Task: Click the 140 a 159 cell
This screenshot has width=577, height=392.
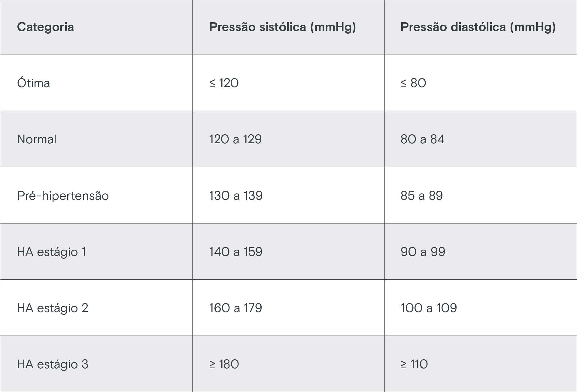Action: [x=235, y=252]
